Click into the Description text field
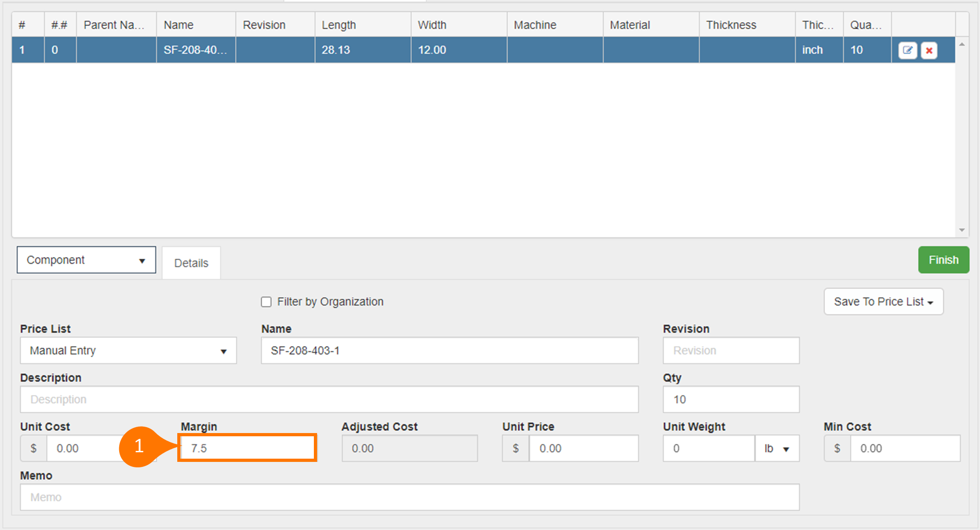The height and width of the screenshot is (530, 980). click(329, 400)
